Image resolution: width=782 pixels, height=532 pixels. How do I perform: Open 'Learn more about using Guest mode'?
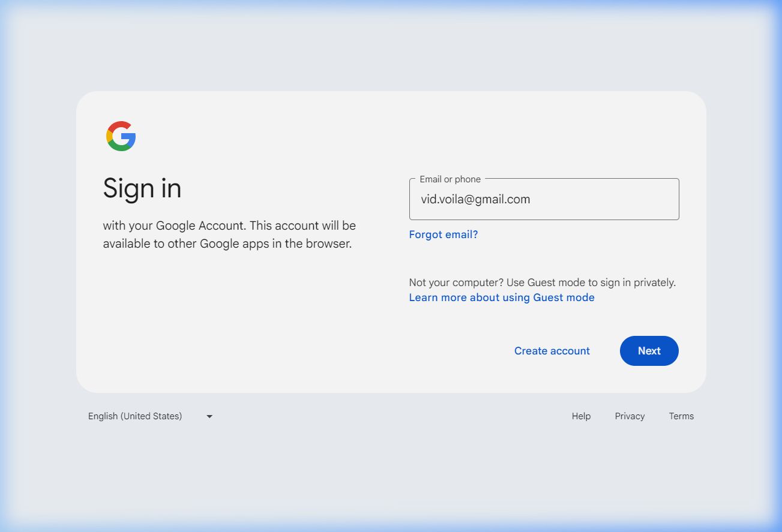(502, 297)
